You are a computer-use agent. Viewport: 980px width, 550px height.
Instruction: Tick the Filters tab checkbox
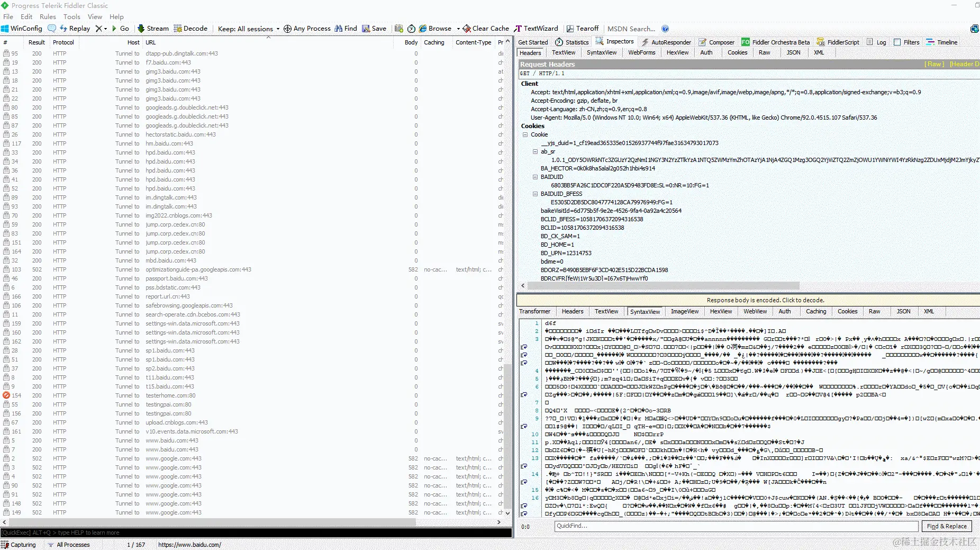897,42
